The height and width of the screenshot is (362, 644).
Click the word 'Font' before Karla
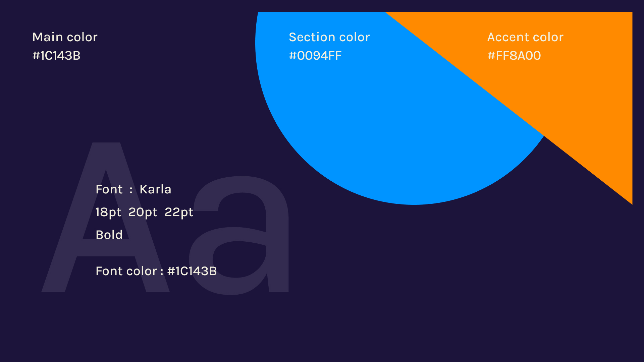[109, 189]
